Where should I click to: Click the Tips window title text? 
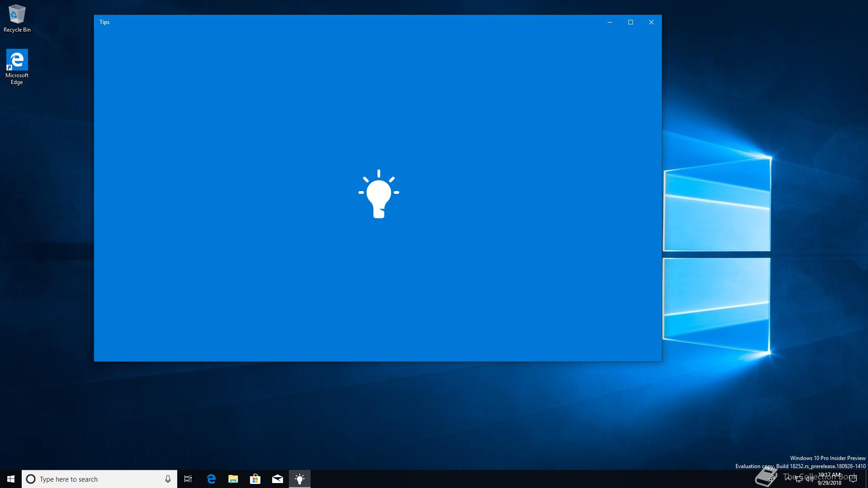coord(104,22)
